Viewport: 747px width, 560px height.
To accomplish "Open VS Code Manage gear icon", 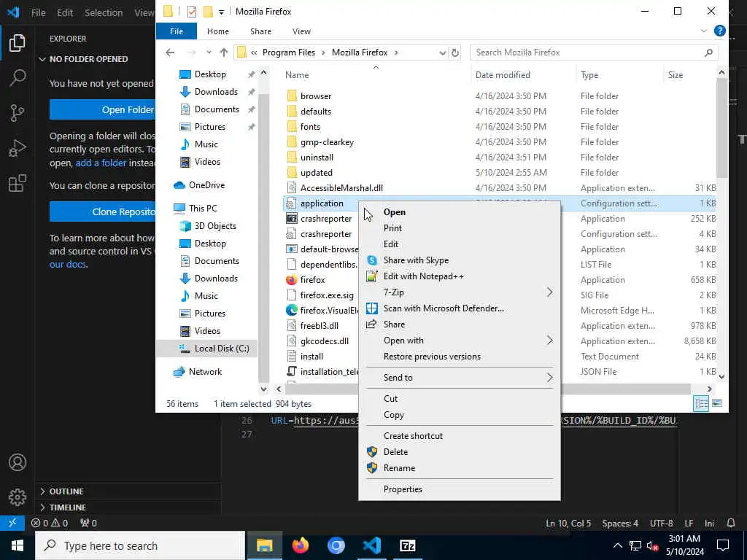I will point(18,497).
